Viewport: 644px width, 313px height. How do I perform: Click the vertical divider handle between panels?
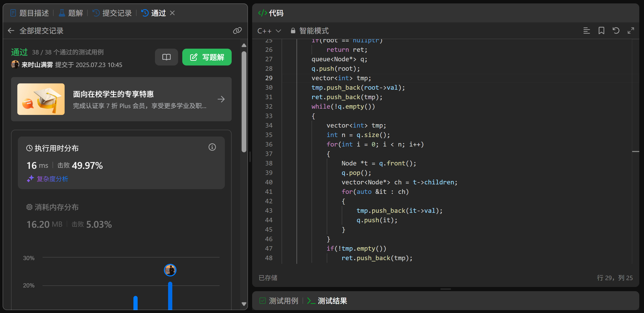(250, 157)
